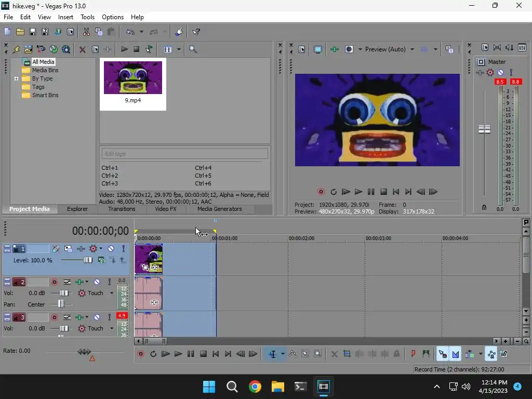532x399 pixels.
Task: Save the project with the floppy disk icon
Action: (x=33, y=32)
